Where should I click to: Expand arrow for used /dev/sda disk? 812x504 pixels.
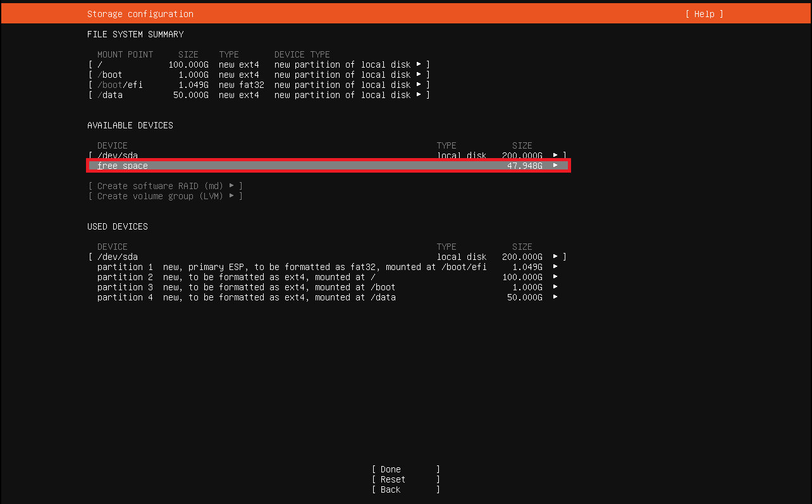tap(555, 257)
